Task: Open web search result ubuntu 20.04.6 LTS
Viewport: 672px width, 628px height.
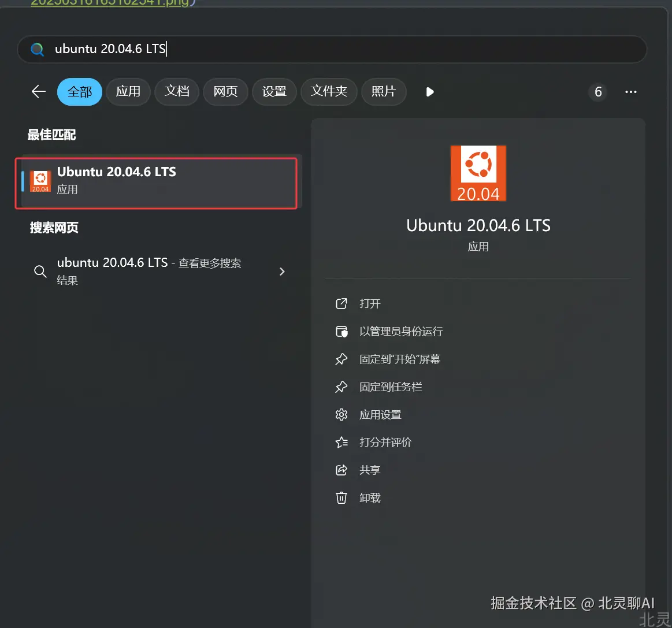Action: [x=158, y=271]
